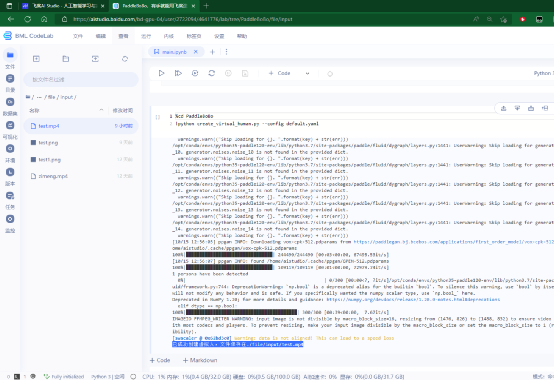554x380 pixels.
Task: Switch to the main.ipynb tab
Action: (174, 52)
